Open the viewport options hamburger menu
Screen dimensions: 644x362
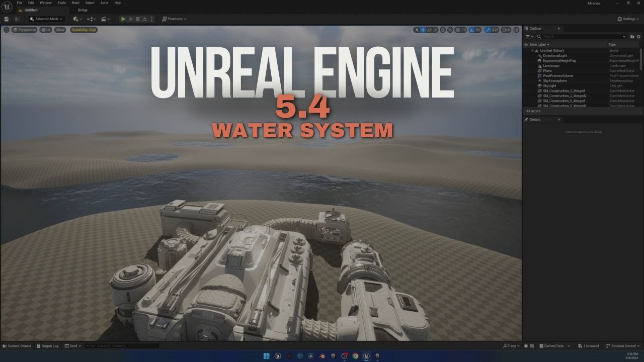[7, 30]
